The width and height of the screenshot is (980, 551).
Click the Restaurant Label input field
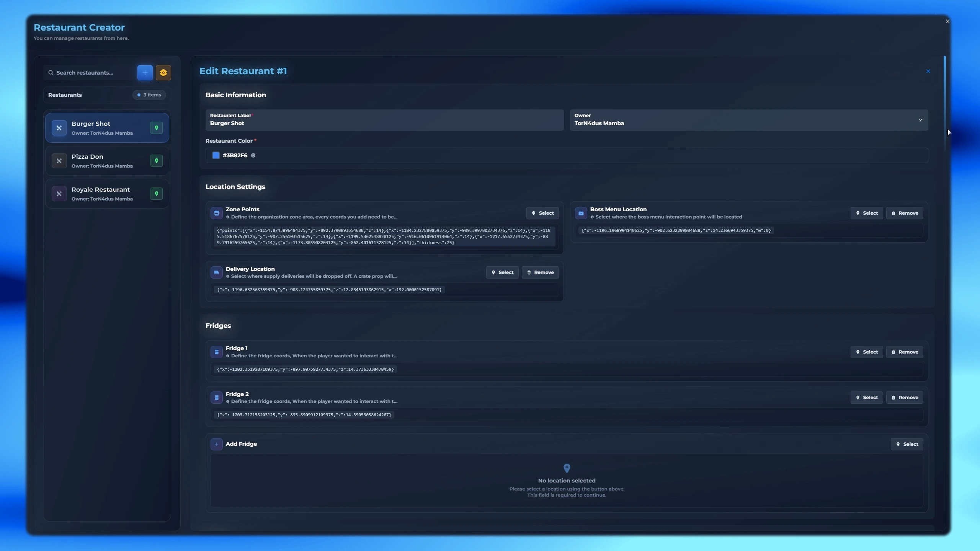click(x=384, y=120)
